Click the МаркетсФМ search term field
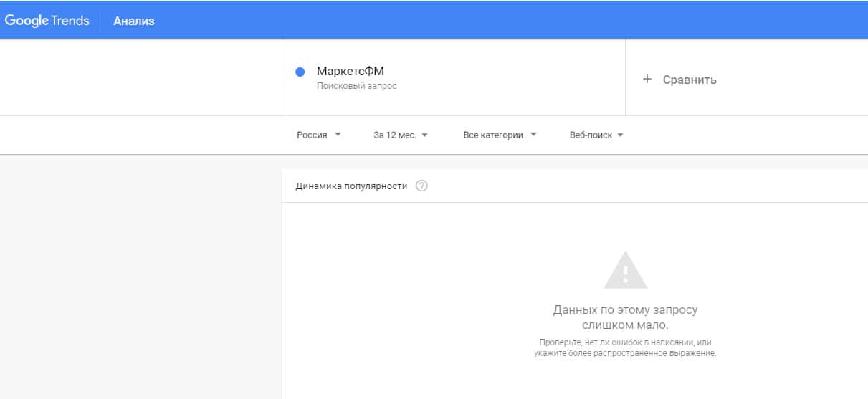Image resolution: width=868 pixels, height=399 pixels. [x=350, y=72]
